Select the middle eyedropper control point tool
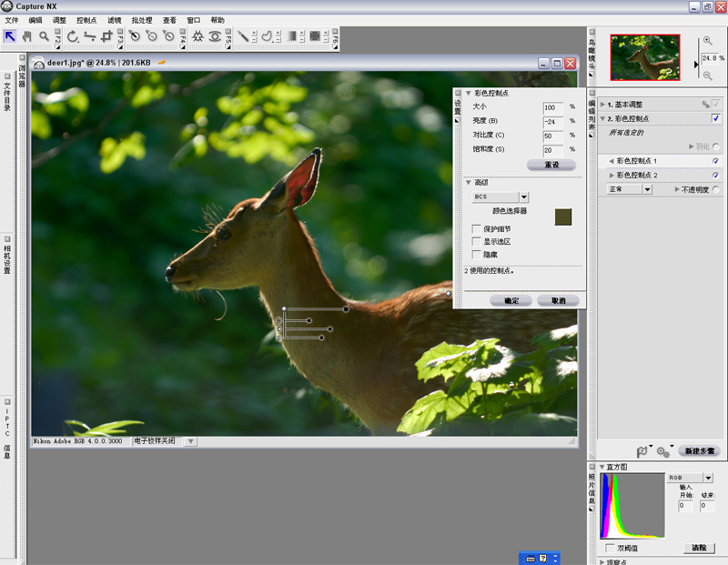This screenshot has height=565, width=728. [x=152, y=35]
